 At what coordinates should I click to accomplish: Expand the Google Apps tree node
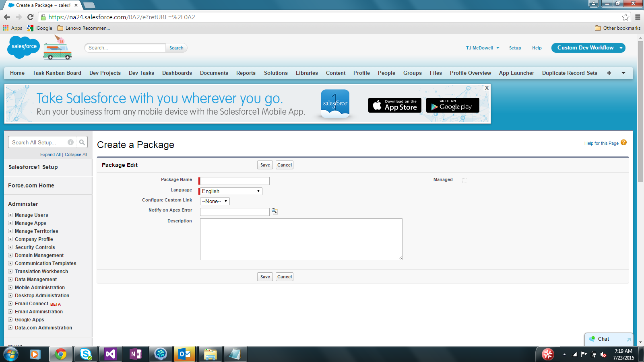coord(10,320)
